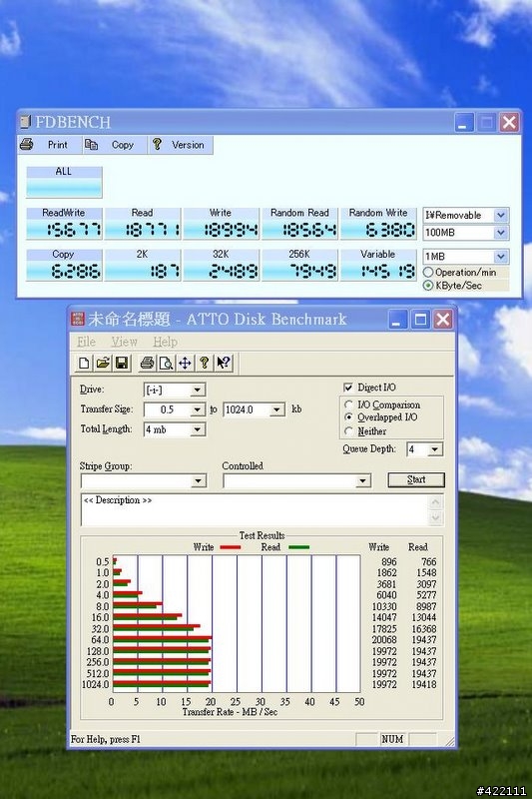Click description scrollbar down arrow
This screenshot has width=532, height=799.
click(436, 518)
